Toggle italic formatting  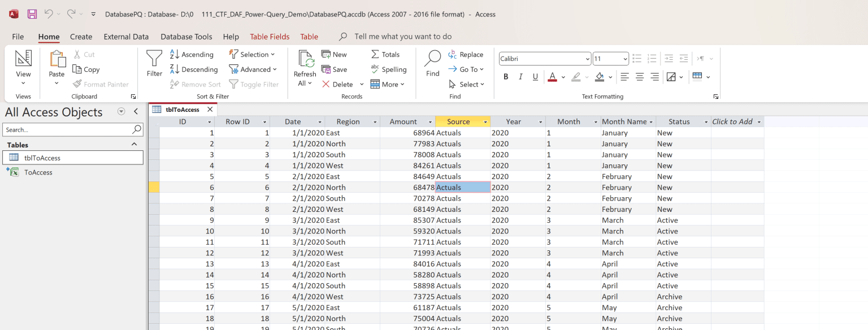pyautogui.click(x=520, y=76)
